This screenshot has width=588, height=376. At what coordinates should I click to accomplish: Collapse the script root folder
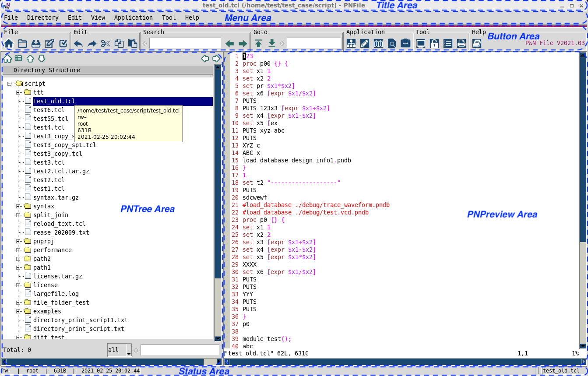pyautogui.click(x=10, y=84)
